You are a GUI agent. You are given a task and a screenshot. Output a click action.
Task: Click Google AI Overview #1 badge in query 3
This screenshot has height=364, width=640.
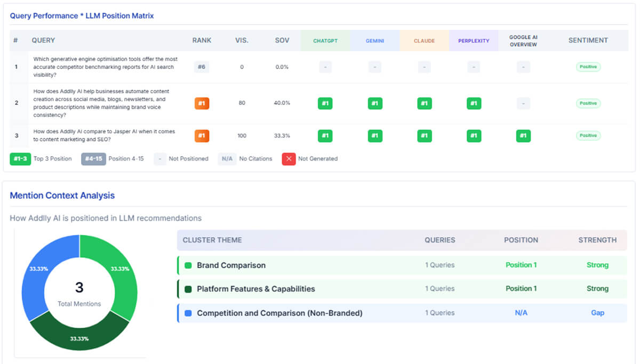pyautogui.click(x=523, y=135)
